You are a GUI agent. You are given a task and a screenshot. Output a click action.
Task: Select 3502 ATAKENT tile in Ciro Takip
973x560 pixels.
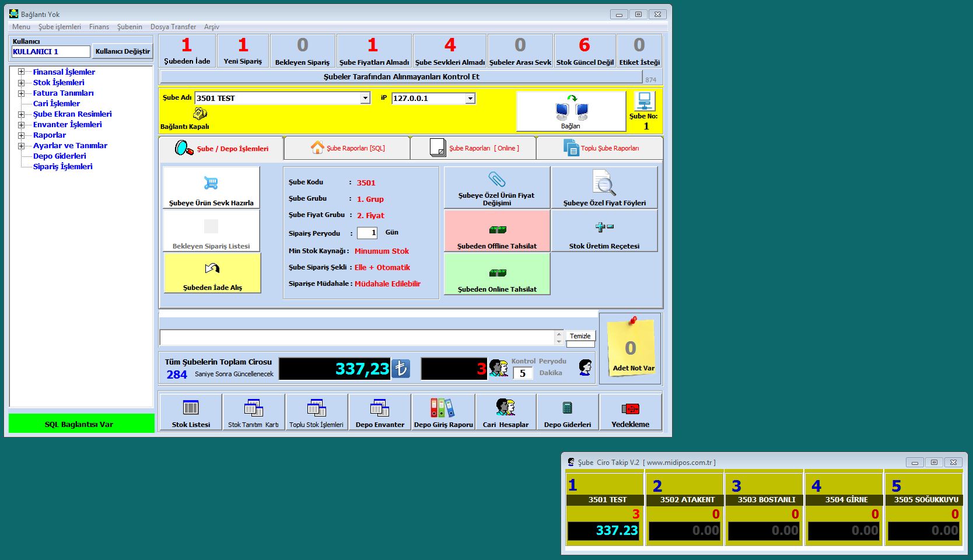684,510
